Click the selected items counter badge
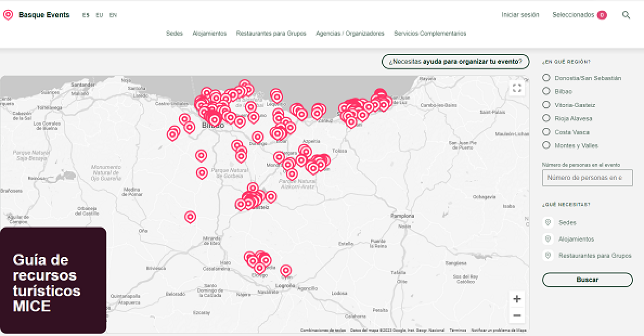 602,15
